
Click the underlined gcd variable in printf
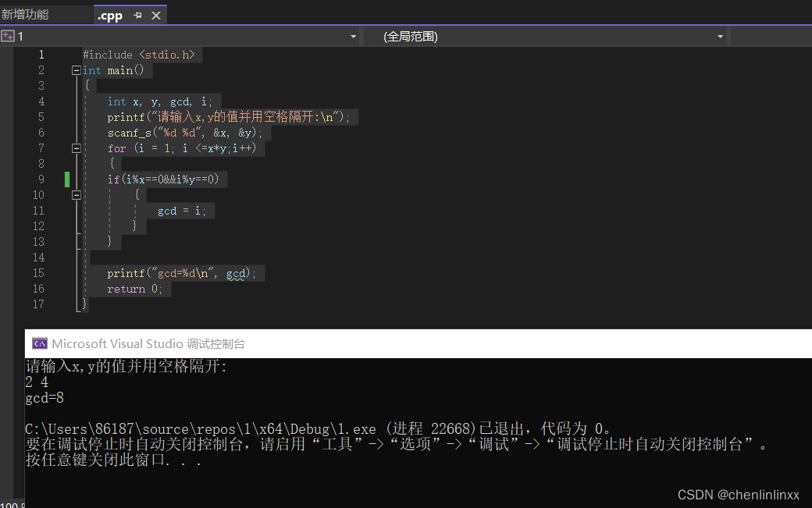click(235, 274)
